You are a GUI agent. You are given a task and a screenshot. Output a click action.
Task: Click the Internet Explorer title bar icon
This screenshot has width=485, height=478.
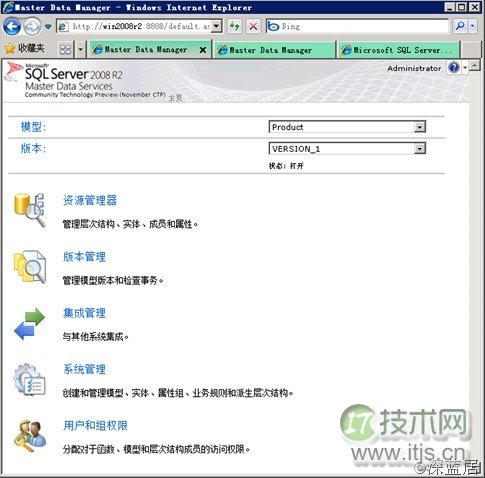tap(8, 7)
